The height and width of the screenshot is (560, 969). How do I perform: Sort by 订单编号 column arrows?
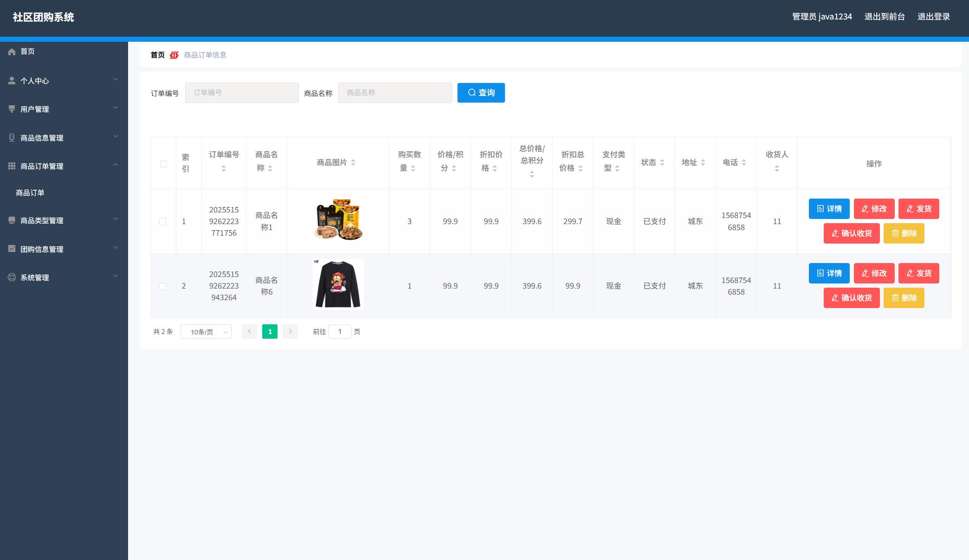point(224,168)
